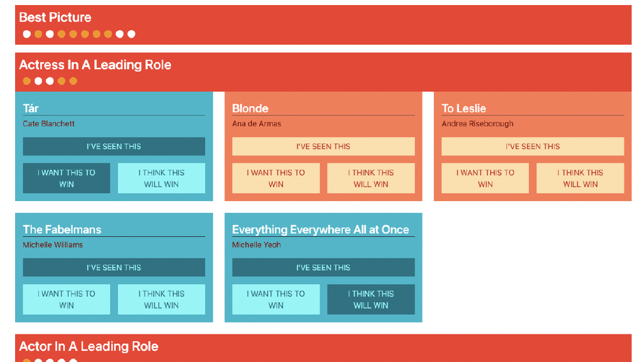Pick "I think this will win" for To Leslie
This screenshot has height=362, width=644.
580,178
